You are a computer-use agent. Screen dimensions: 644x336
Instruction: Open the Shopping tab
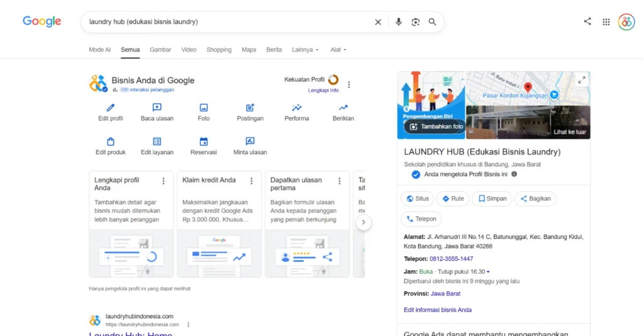click(x=219, y=50)
